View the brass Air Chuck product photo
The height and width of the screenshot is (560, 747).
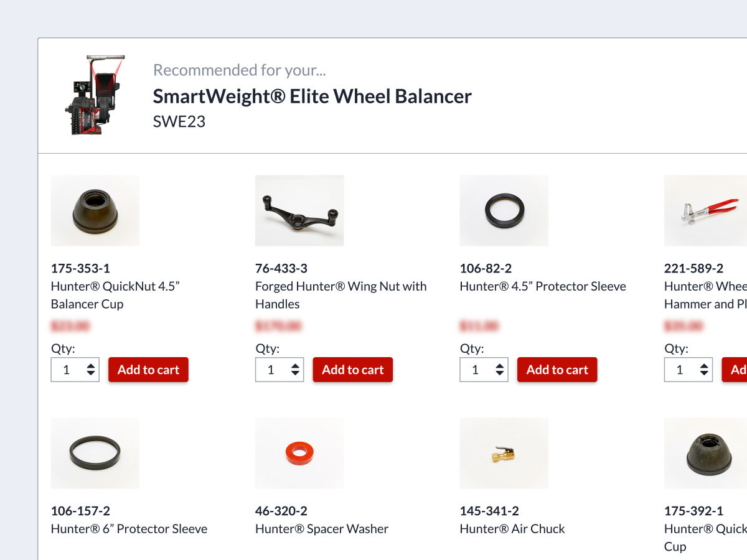(x=504, y=453)
